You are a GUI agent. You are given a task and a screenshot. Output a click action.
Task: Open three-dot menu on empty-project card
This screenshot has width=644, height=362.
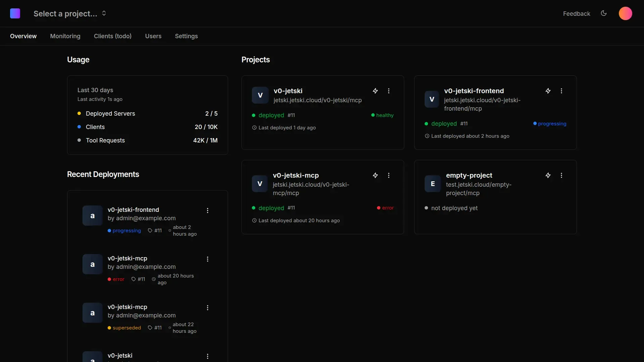click(561, 175)
